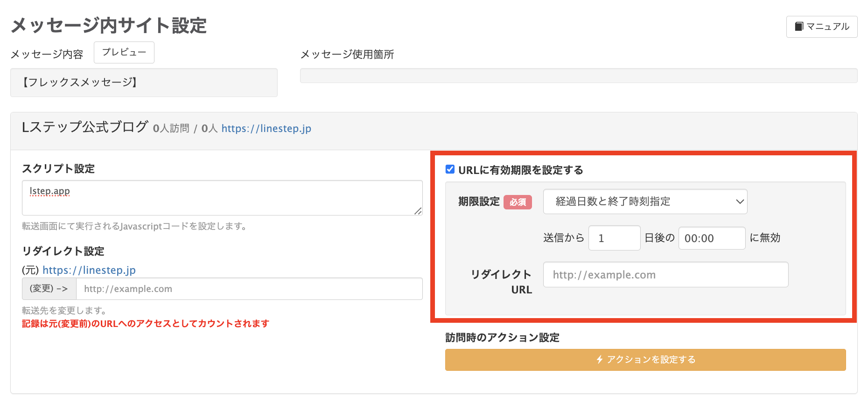Click the 転送先を変更します help text

point(64,311)
